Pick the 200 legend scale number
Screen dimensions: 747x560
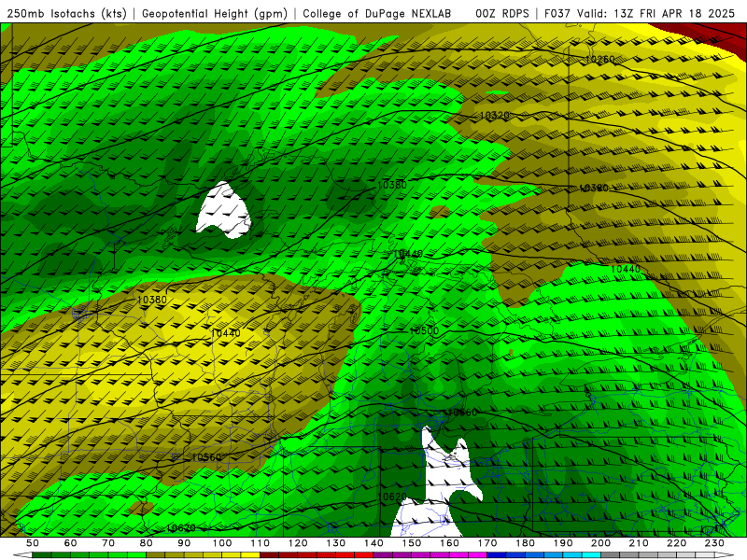[x=600, y=543]
